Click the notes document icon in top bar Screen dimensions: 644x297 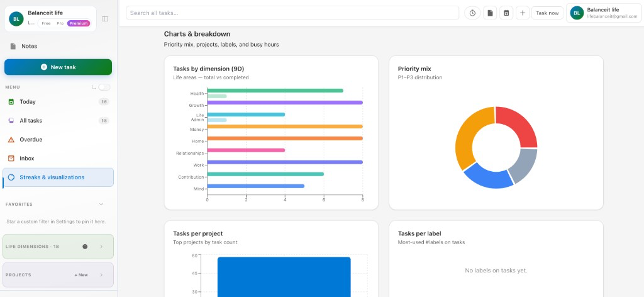(x=489, y=13)
